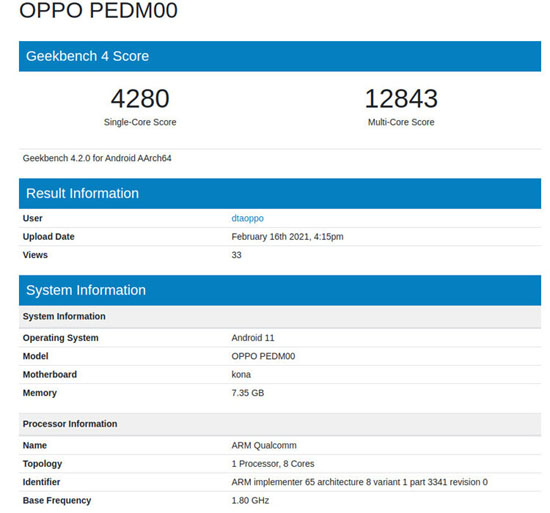550x513 pixels.
Task: Click the Model value OPPO PEDM00
Action: tap(263, 356)
